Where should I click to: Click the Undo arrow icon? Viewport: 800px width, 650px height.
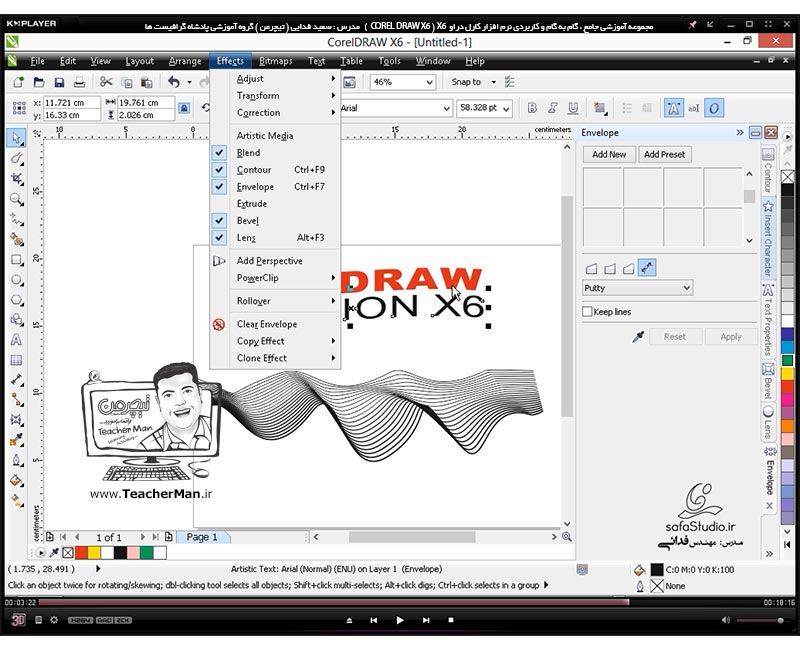pos(174,82)
